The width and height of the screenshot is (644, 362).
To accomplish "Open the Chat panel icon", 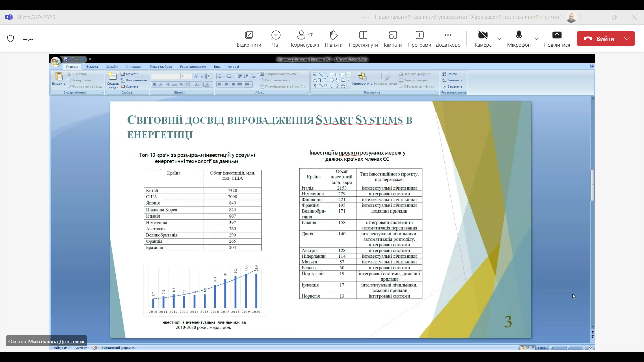I will [276, 35].
